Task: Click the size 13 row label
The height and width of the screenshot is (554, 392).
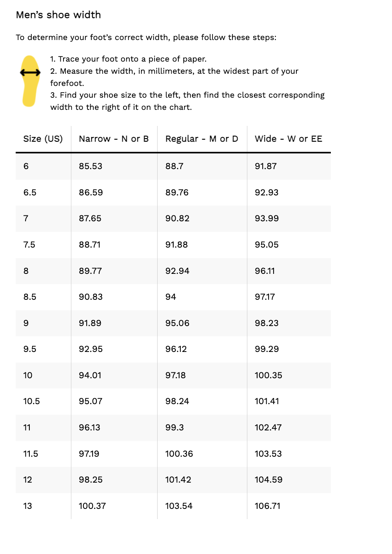Action: (27, 506)
